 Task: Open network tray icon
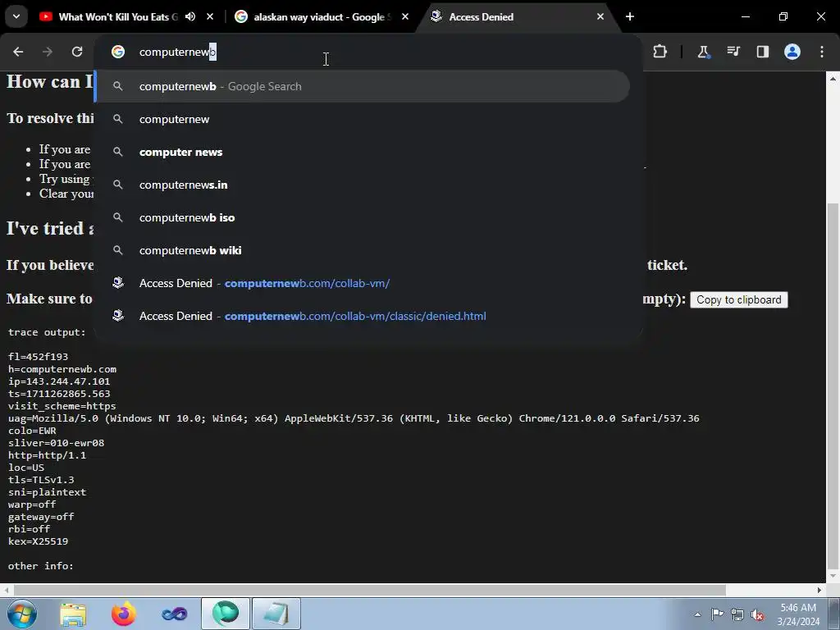click(737, 614)
